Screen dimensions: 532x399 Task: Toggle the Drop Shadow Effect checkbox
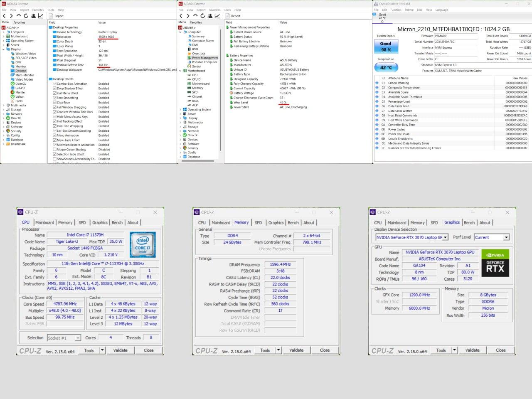(x=54, y=89)
